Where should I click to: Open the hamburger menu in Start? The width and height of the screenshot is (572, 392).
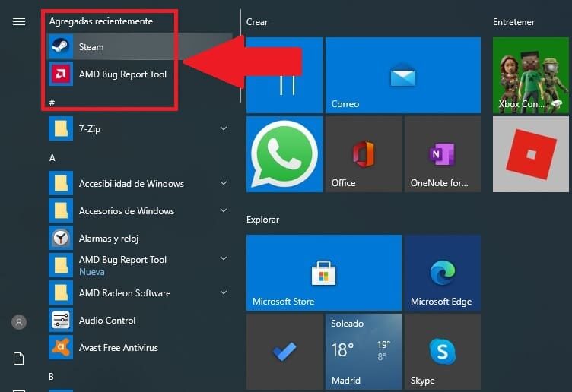(19, 22)
